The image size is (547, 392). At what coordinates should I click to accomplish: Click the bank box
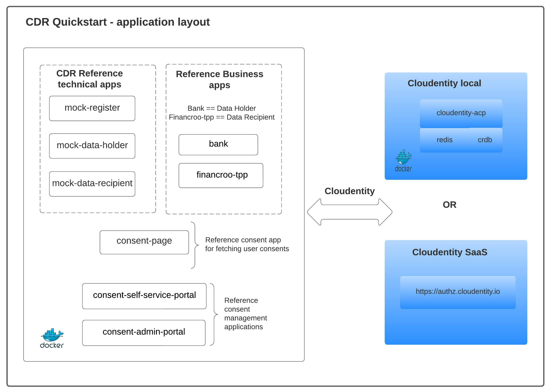pyautogui.click(x=218, y=145)
